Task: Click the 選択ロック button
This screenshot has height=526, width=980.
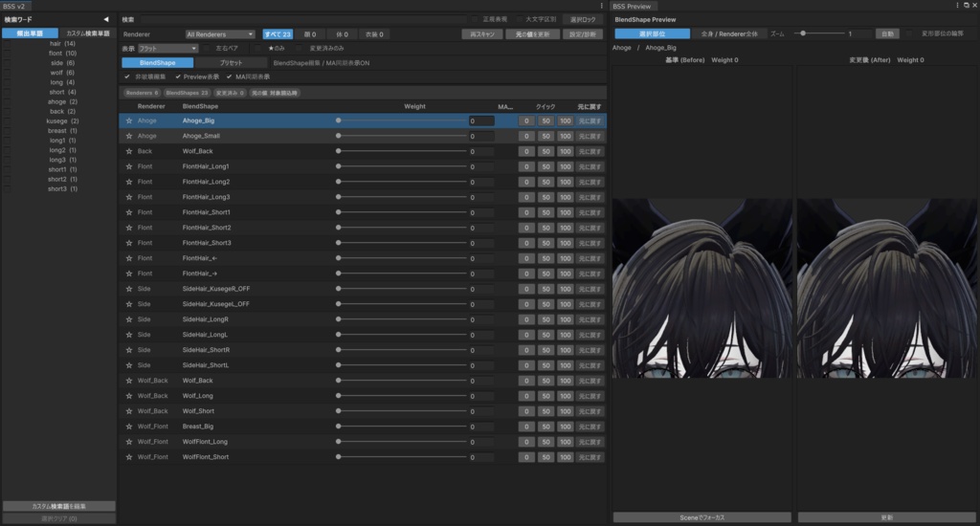Action: pos(583,19)
